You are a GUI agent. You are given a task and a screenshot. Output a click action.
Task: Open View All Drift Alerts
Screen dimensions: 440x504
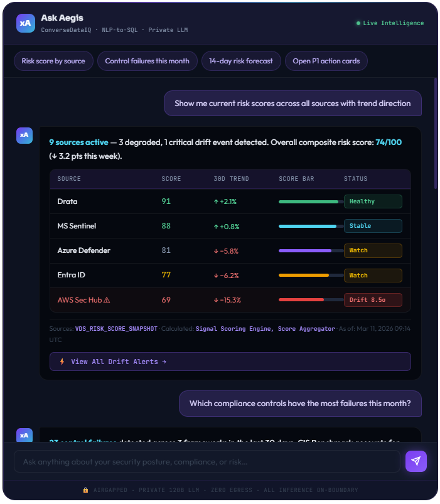(x=230, y=362)
